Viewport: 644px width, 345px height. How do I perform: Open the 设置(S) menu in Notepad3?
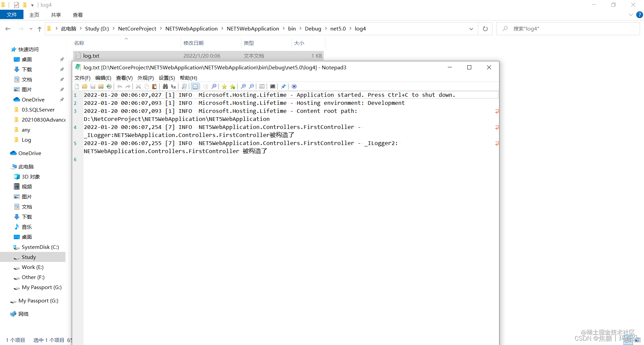(x=167, y=78)
